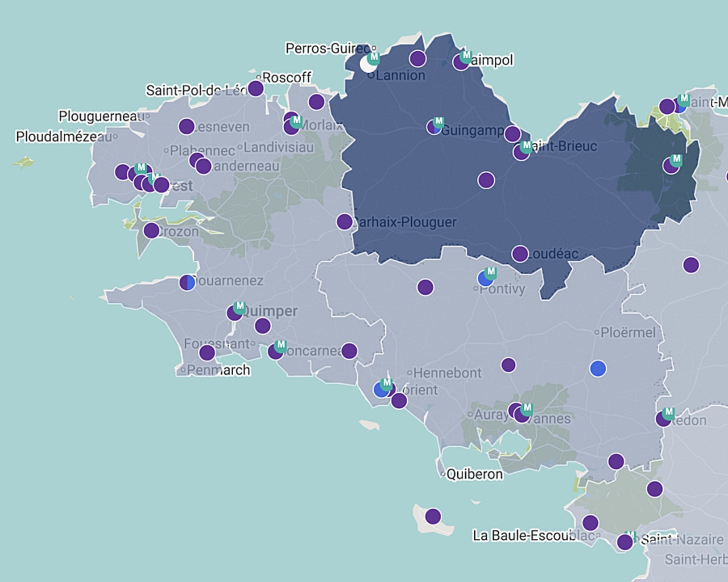Open the purple marker between Lannion and Paimpol
Image resolution: width=728 pixels, height=582 pixels.
pos(417,58)
